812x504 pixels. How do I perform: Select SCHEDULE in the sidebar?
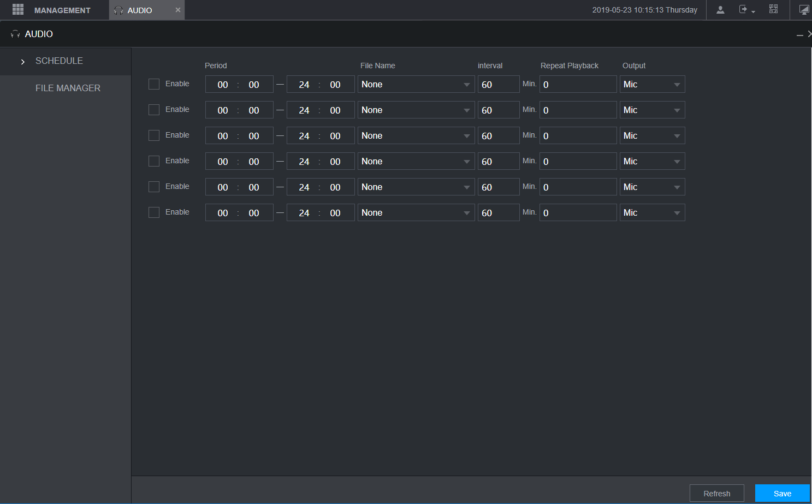pyautogui.click(x=59, y=61)
